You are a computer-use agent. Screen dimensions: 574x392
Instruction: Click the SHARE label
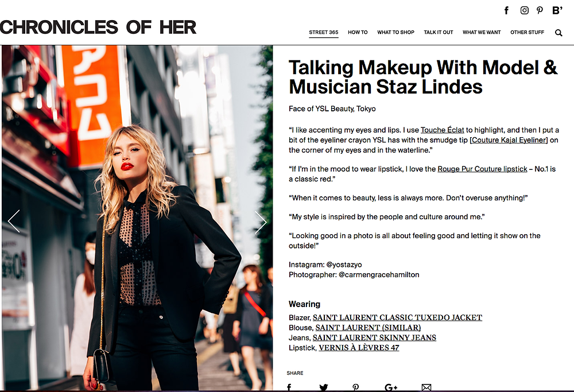pyautogui.click(x=294, y=373)
